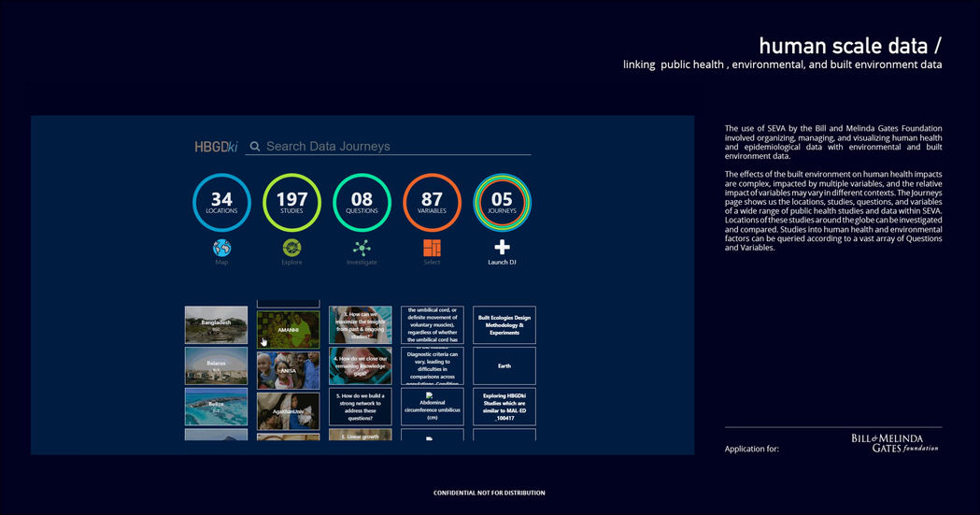Open the 87 Variables circle

[432, 203]
